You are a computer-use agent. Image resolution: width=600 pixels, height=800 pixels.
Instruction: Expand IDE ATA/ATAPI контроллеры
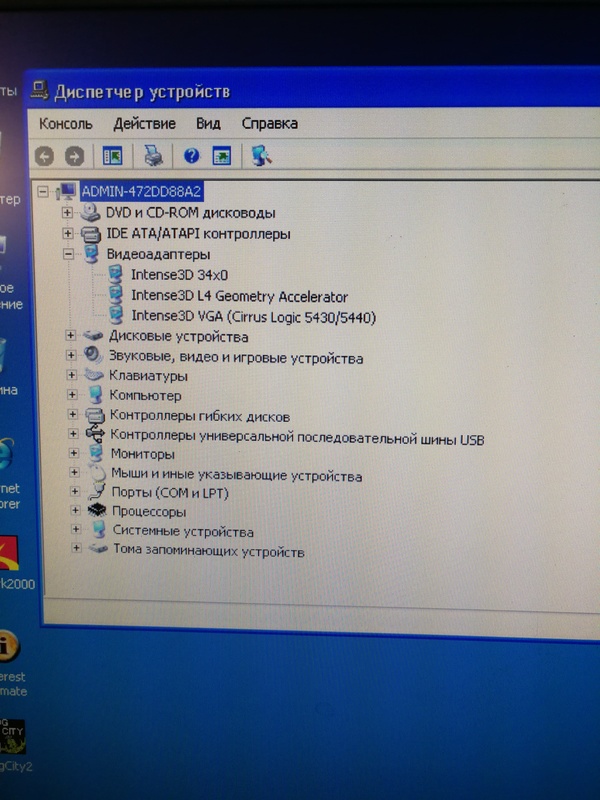(68, 233)
